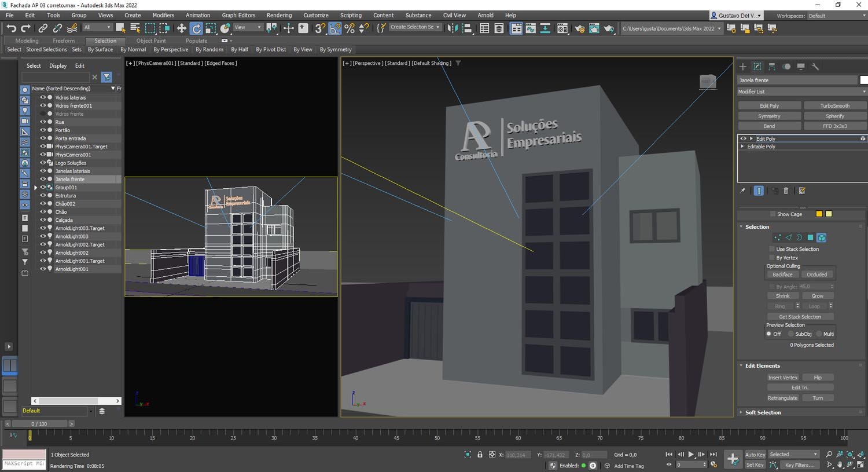Toggle Edit Poly modifier visibility eye
Viewport: 868px width, 472px height.
743,138
